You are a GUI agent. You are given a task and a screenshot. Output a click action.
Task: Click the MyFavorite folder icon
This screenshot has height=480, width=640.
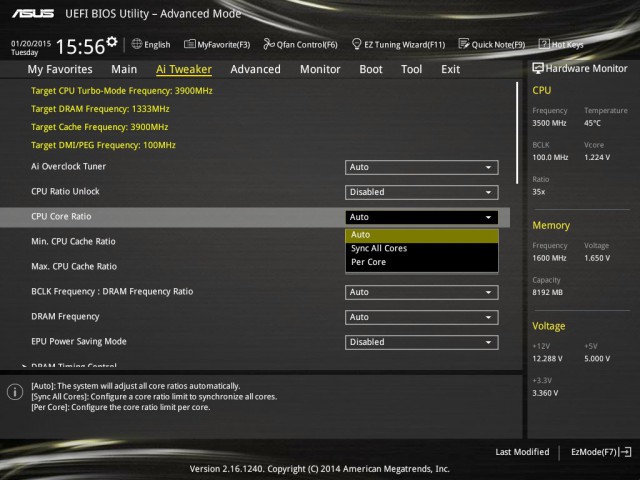[x=189, y=44]
